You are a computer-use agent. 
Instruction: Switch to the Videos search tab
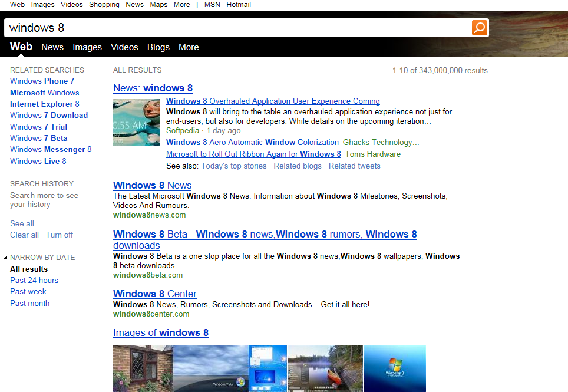tap(124, 47)
